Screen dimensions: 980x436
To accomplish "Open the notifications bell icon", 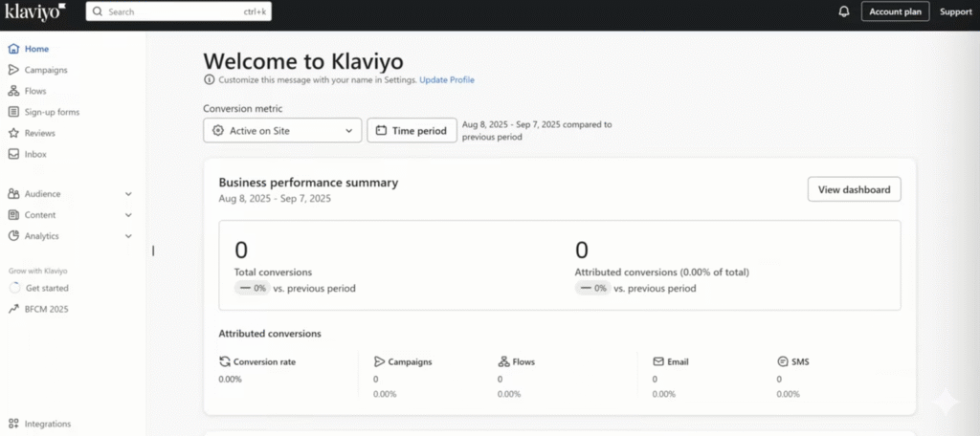I will [x=843, y=11].
